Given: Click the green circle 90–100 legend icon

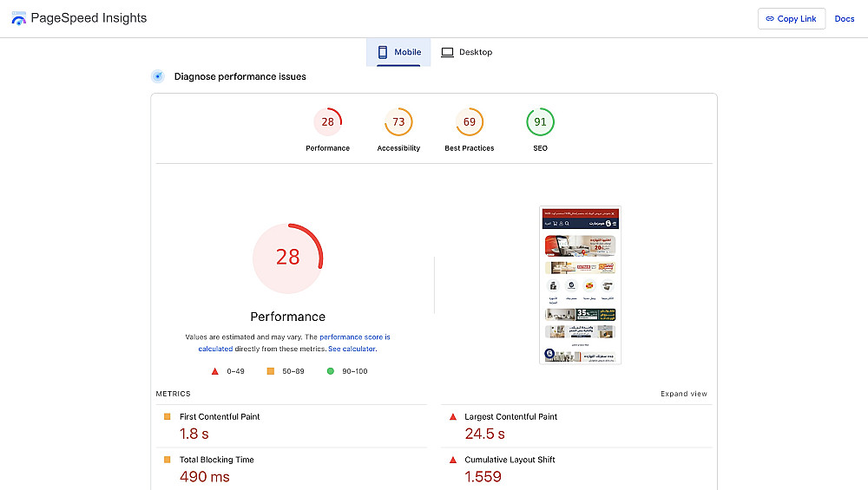Looking at the screenshot, I should point(331,371).
